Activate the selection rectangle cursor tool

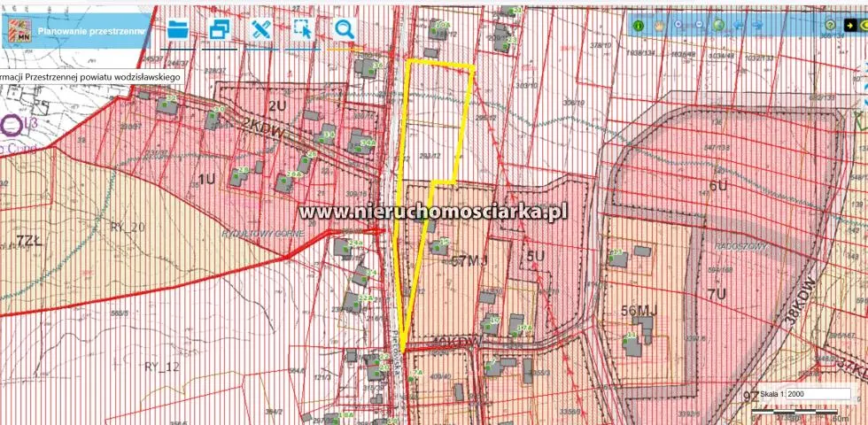pos(303,29)
